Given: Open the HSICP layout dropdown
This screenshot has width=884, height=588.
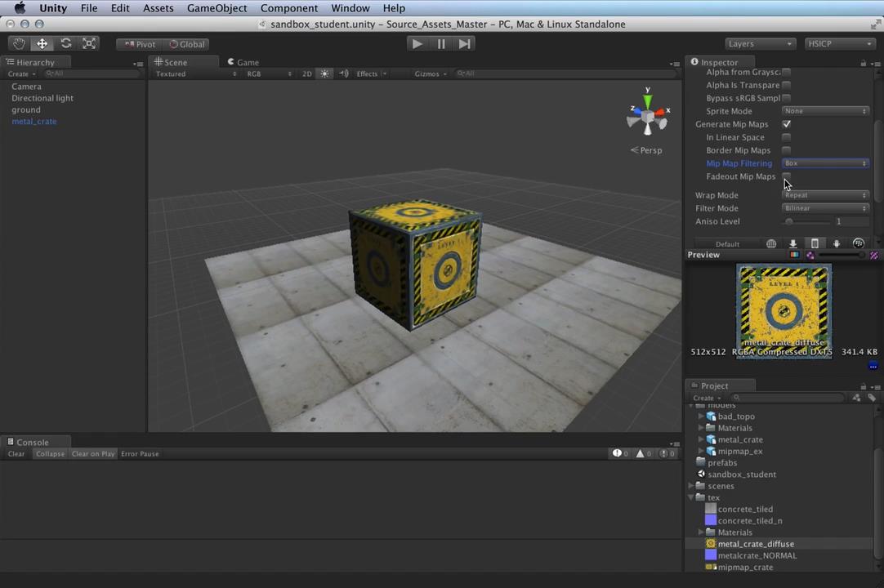Looking at the screenshot, I should point(839,43).
